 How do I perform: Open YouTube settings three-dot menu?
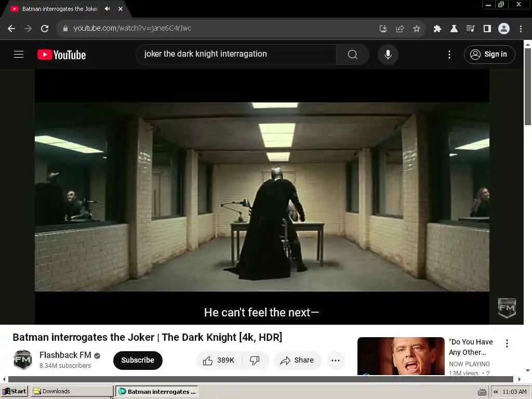point(449,54)
